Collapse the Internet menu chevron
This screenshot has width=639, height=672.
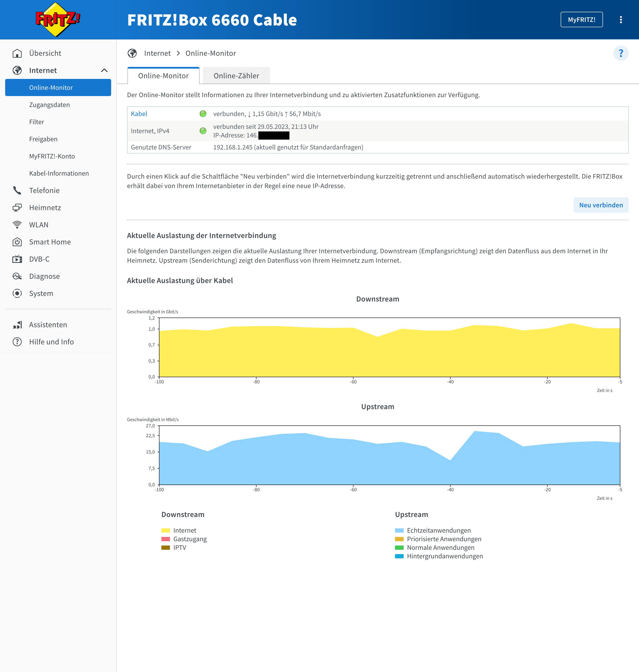[x=104, y=71]
